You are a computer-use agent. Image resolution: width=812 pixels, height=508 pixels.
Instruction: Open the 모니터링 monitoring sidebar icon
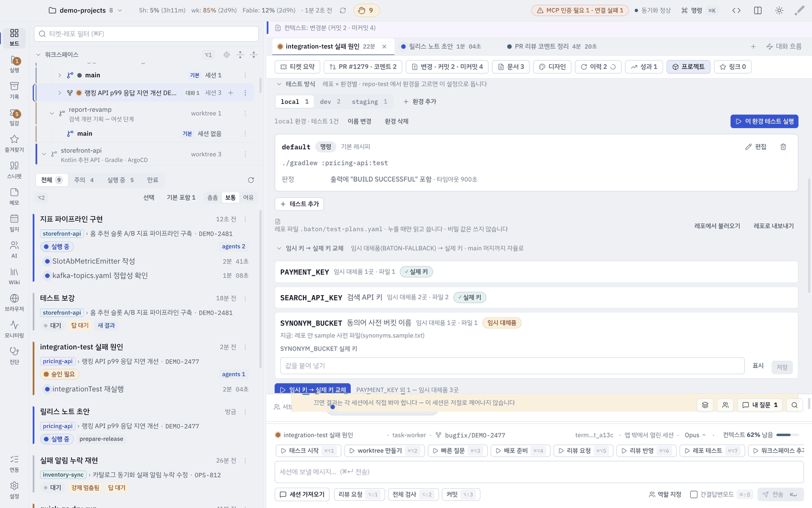pos(14,329)
